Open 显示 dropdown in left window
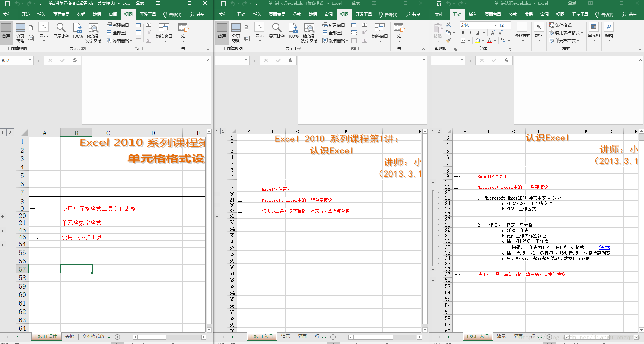Screen dimensions: 644x344 coord(44,32)
